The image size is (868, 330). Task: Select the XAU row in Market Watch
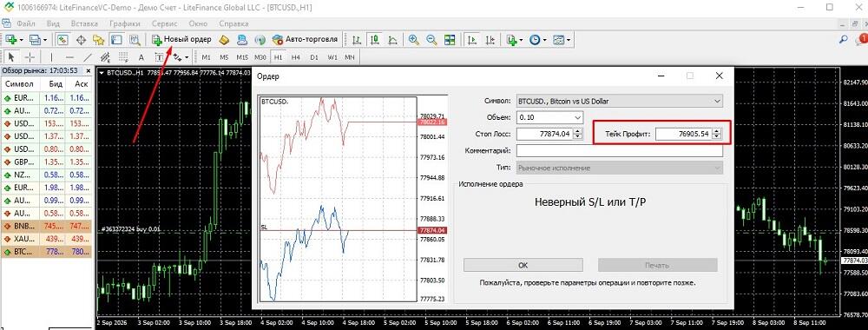click(x=47, y=239)
